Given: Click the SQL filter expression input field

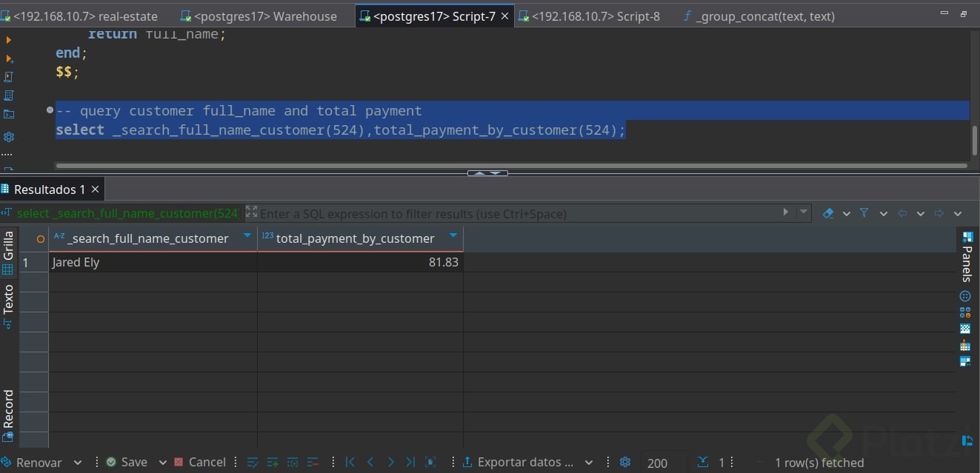Looking at the screenshot, I should click(519, 213).
